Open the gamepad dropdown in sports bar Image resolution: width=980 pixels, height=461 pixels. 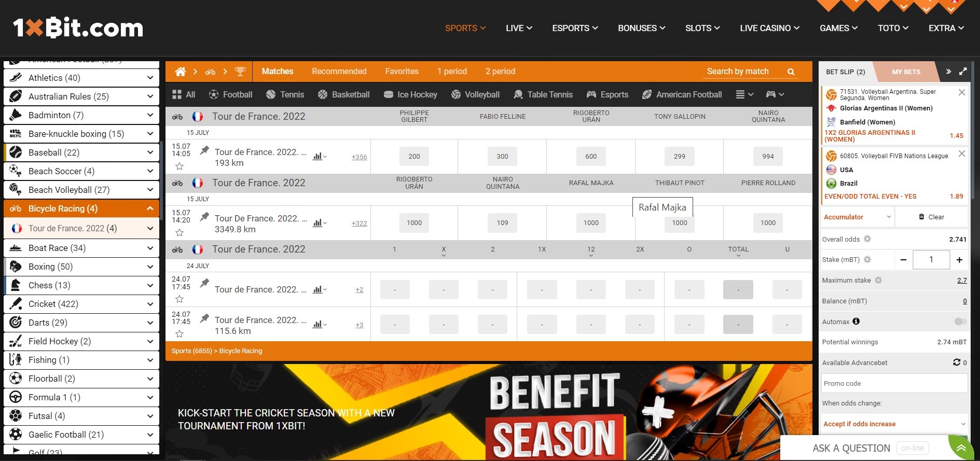pyautogui.click(x=775, y=94)
